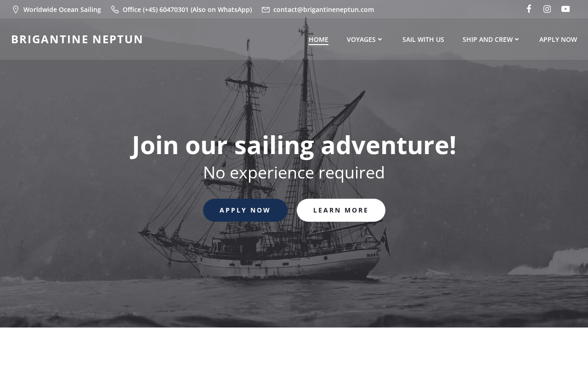Go to the Home menu item

click(x=318, y=40)
